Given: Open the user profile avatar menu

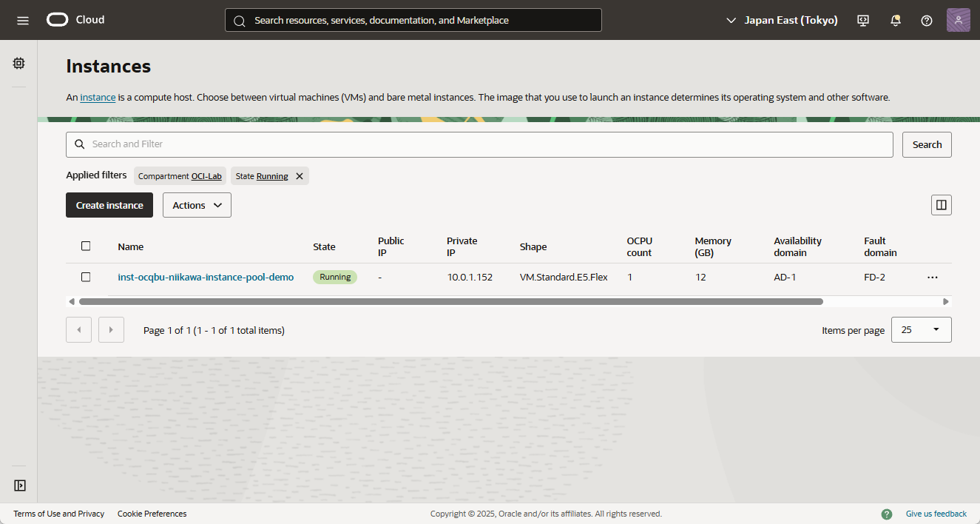Looking at the screenshot, I should [958, 20].
